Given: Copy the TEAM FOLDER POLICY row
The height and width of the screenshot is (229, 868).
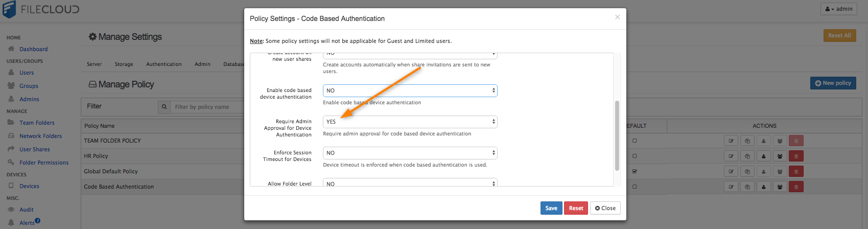Looking at the screenshot, I should [x=747, y=141].
